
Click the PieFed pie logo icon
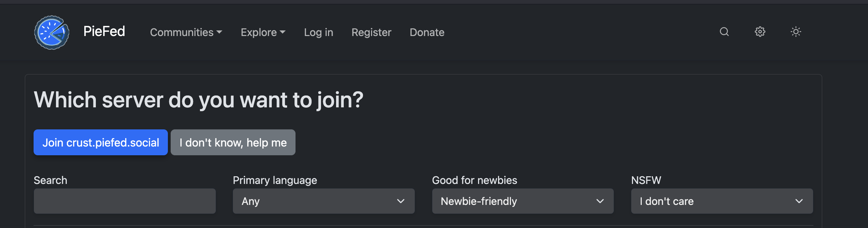(x=52, y=33)
